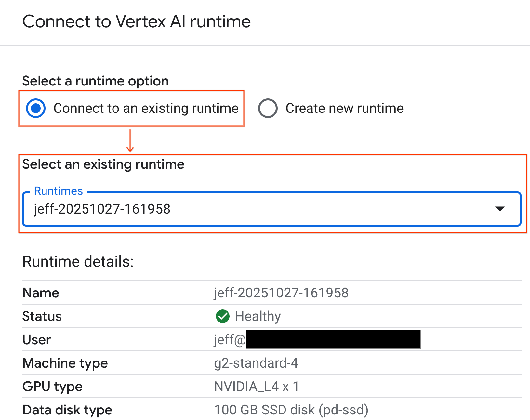Click the Machine type value g2-standard-4
The width and height of the screenshot is (530, 420).
click(256, 363)
